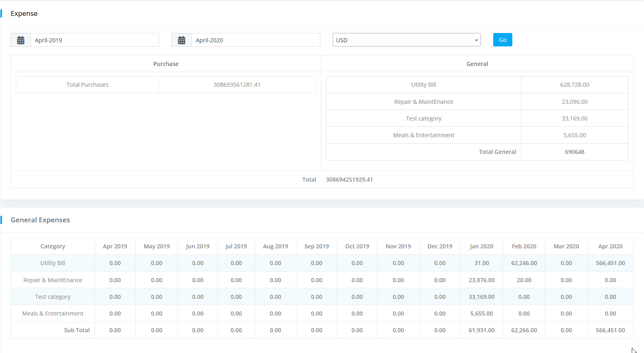
Task: Click the Sub Total for Apr 2020
Action: pos(610,330)
